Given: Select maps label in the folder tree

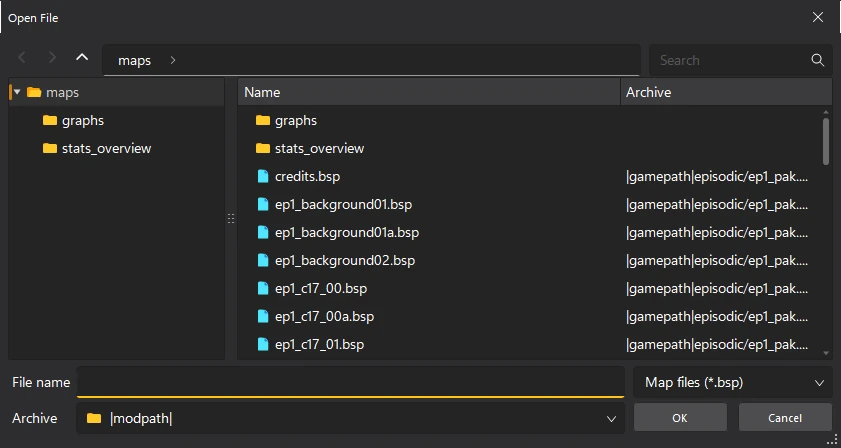Looking at the screenshot, I should coord(62,92).
